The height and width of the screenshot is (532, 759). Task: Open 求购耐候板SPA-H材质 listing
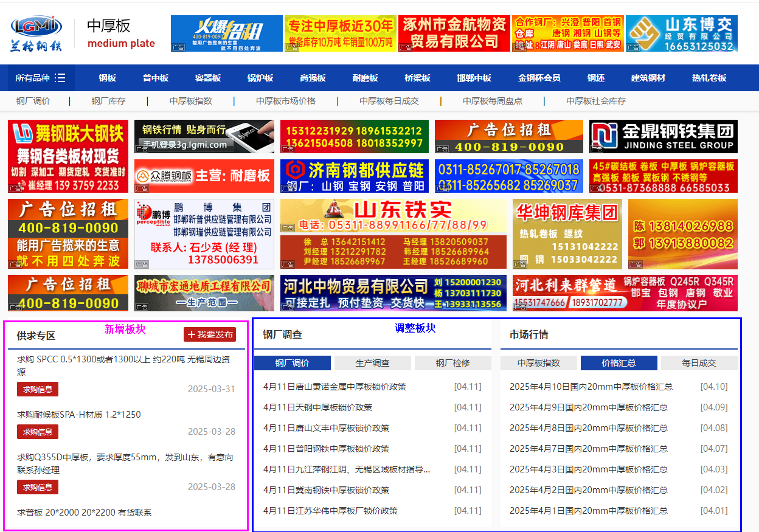[79, 415]
